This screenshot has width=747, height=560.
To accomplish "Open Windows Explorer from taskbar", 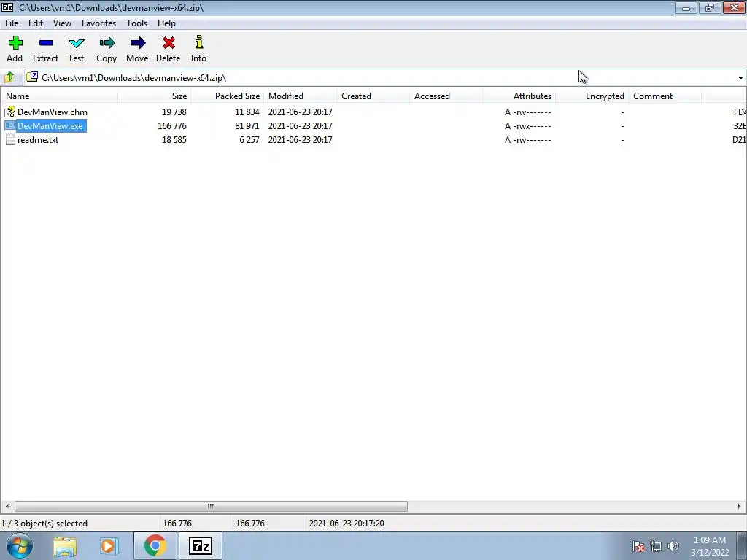I will [65, 546].
